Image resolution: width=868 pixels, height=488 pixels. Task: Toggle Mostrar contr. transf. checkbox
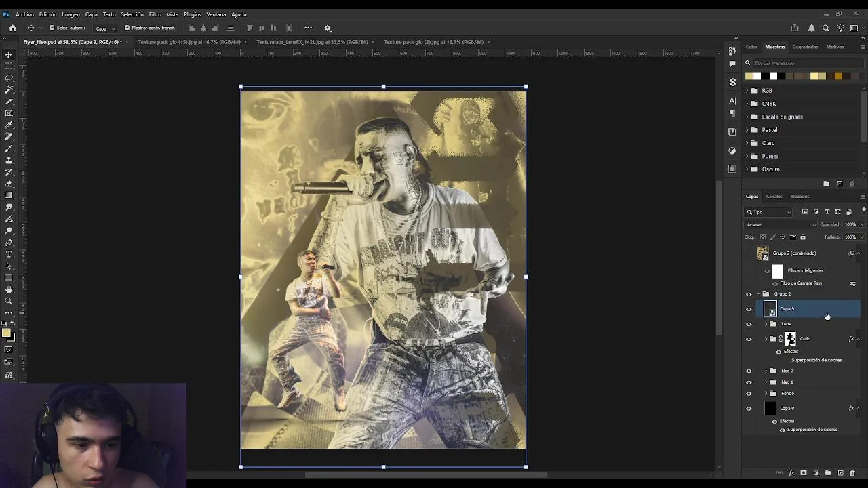[127, 28]
